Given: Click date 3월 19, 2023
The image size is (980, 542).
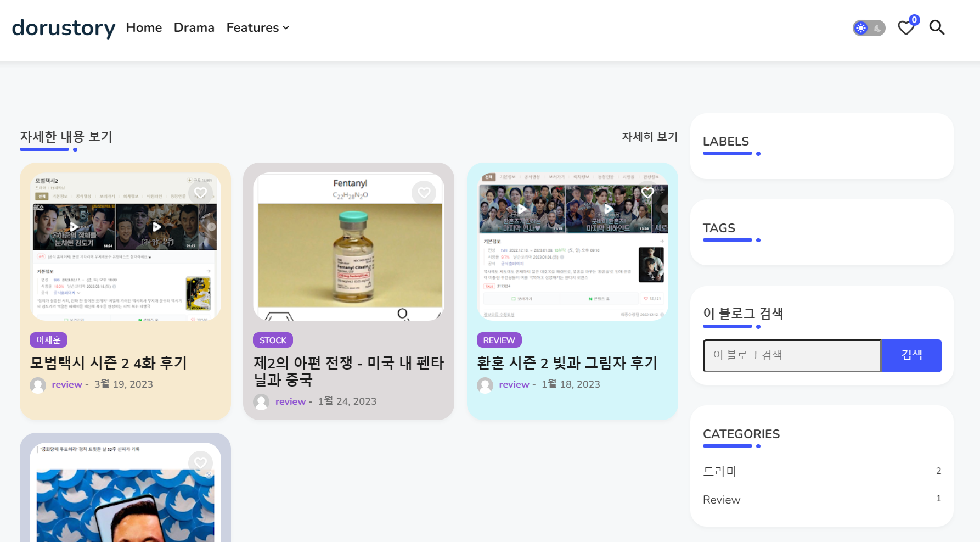Looking at the screenshot, I should tap(123, 384).
